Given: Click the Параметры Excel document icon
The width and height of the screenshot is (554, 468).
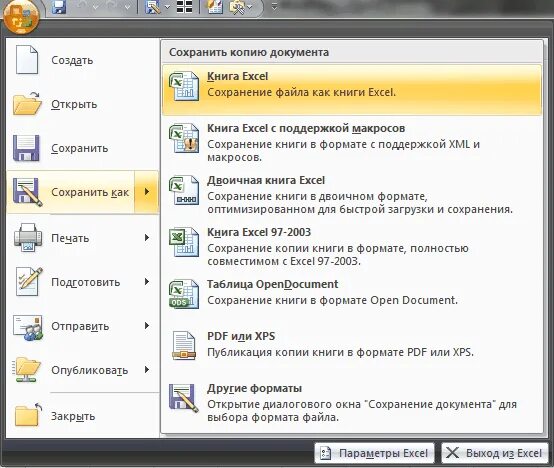Looking at the screenshot, I should pyautogui.click(x=325, y=453).
